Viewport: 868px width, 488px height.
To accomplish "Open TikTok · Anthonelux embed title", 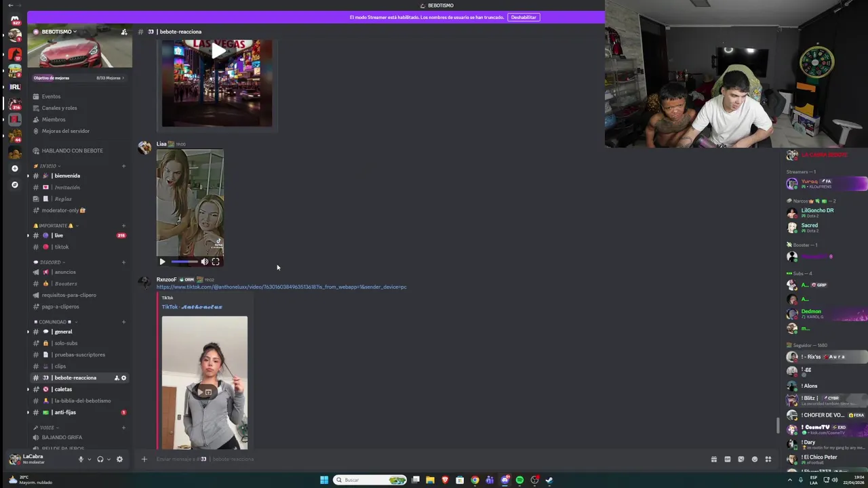I will pyautogui.click(x=192, y=307).
